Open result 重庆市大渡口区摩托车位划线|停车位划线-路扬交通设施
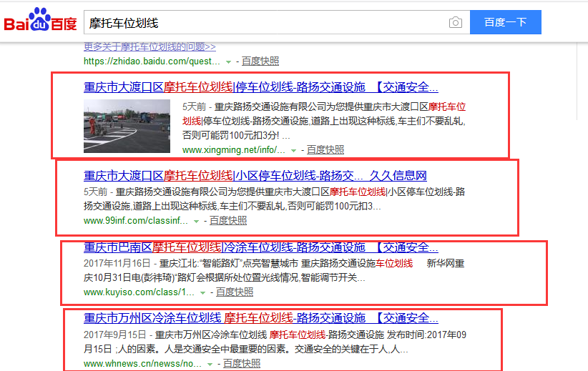 tap(261, 87)
